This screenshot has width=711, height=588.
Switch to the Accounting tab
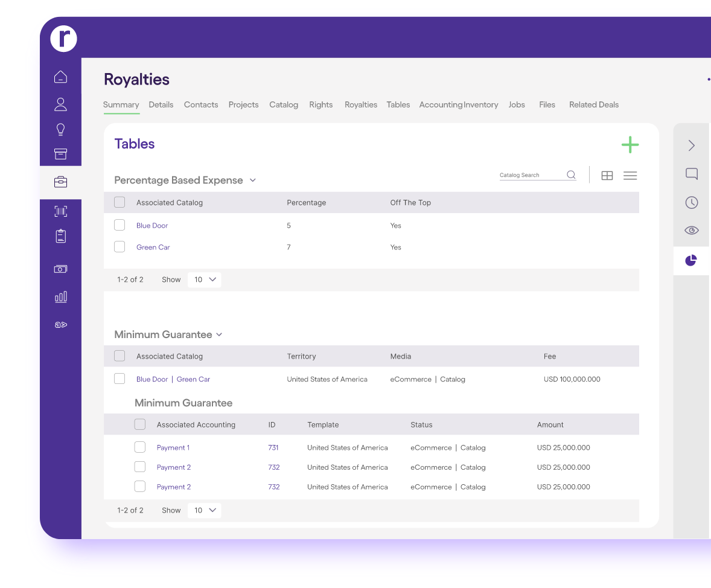441,105
